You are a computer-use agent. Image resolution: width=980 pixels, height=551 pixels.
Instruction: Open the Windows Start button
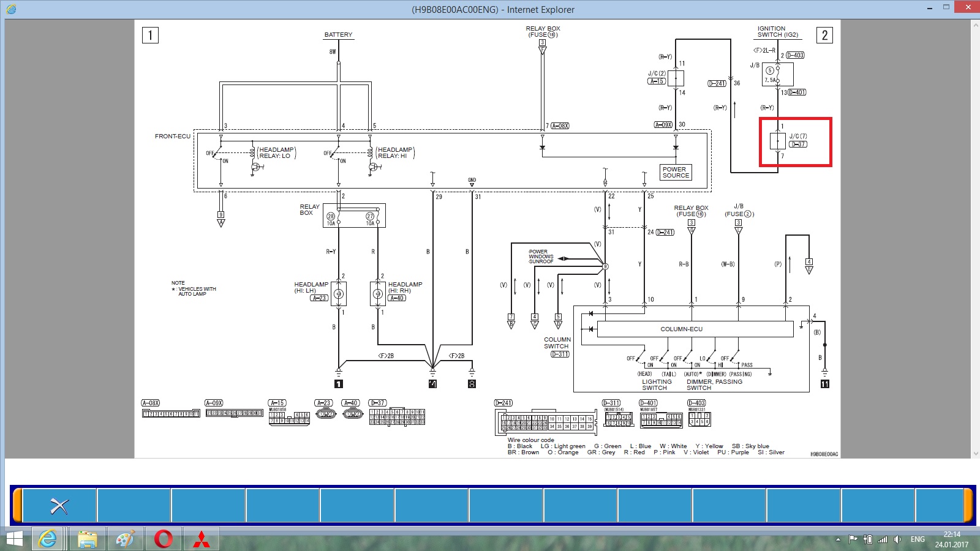point(13,539)
